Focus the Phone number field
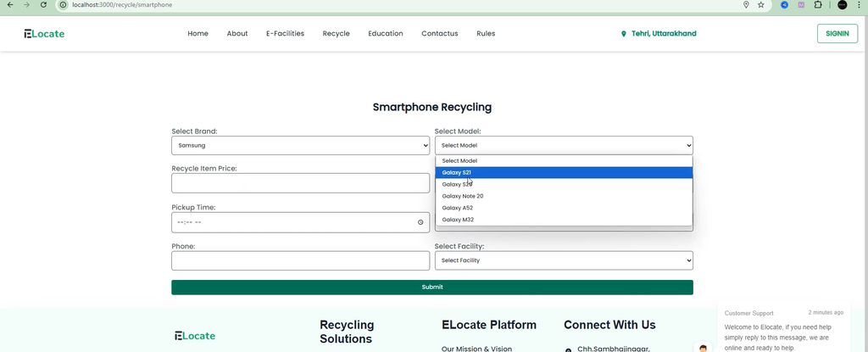 click(301, 260)
